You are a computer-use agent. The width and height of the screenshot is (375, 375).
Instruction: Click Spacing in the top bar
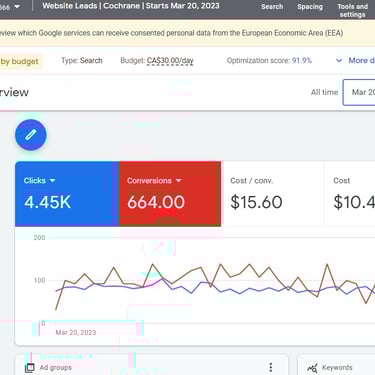coord(310,7)
